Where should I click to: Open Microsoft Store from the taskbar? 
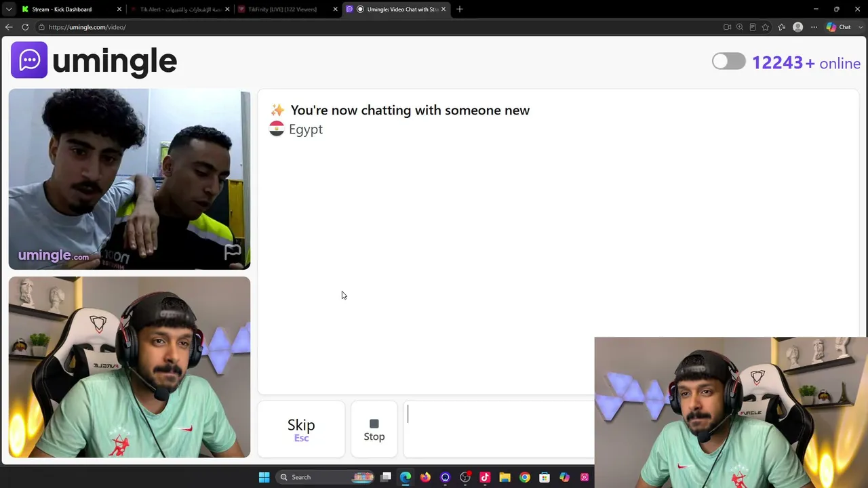(545, 477)
